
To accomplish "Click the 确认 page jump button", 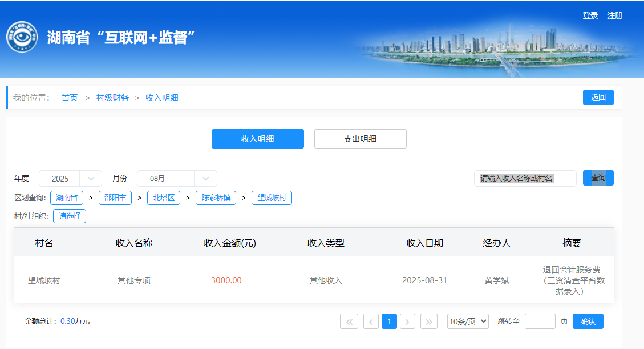I will 588,322.
